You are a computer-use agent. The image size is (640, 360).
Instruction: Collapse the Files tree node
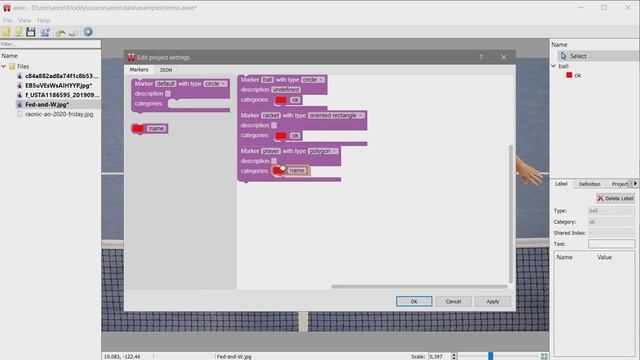point(4,66)
